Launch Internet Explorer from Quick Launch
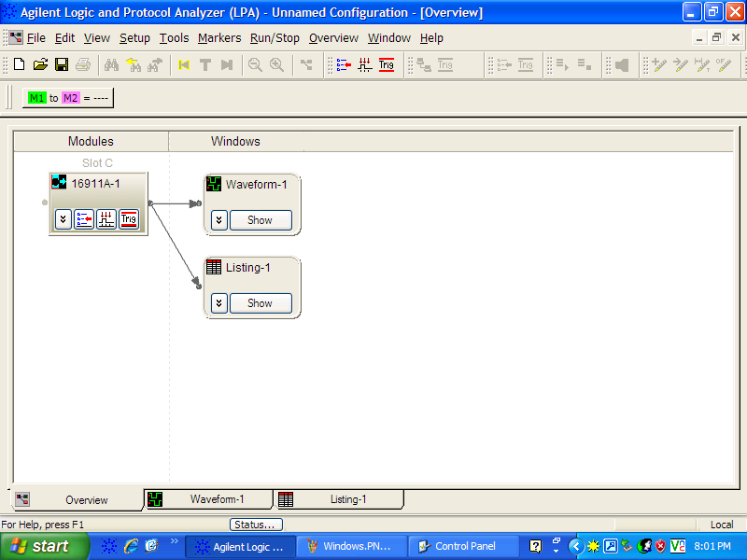Screen dimensions: 747x560 131,546
